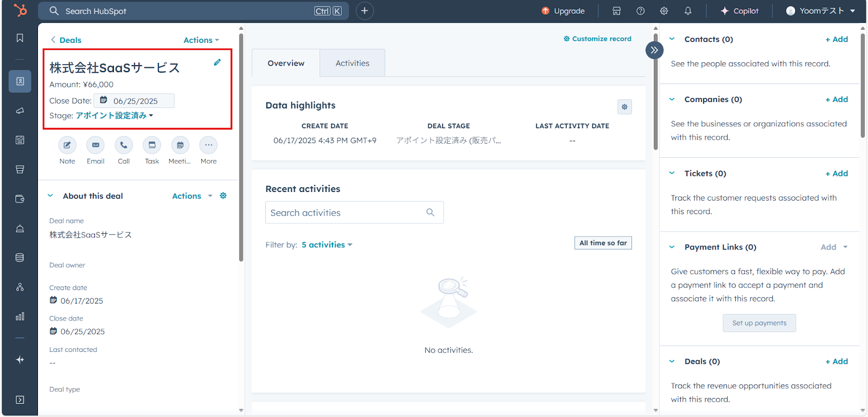Open the 5 activities filter dropdown
The width and height of the screenshot is (868, 417).
[x=327, y=245]
